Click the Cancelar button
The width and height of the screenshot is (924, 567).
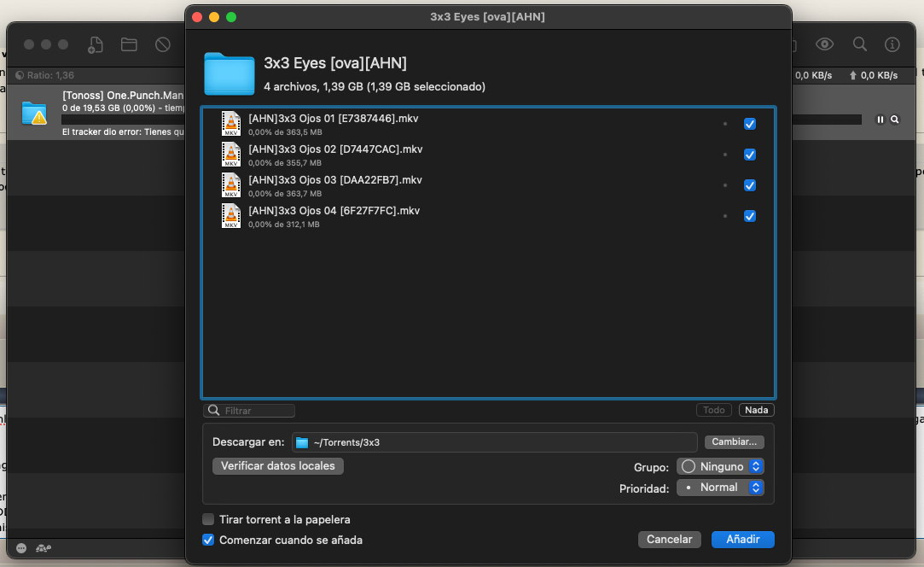[x=670, y=540]
